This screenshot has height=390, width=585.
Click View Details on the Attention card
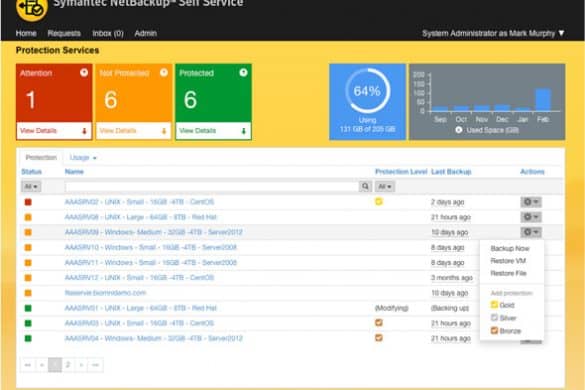click(x=54, y=131)
